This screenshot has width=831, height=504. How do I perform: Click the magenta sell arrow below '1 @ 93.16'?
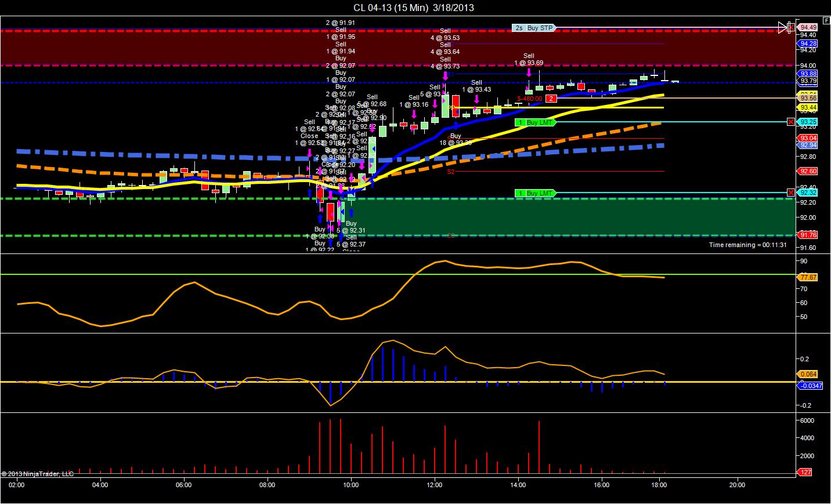tap(414, 114)
